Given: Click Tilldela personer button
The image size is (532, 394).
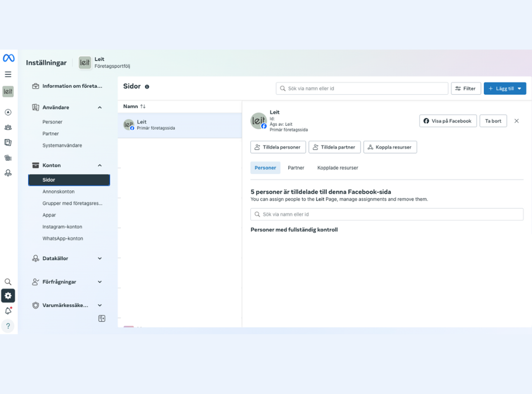Looking at the screenshot, I should click(x=278, y=147).
